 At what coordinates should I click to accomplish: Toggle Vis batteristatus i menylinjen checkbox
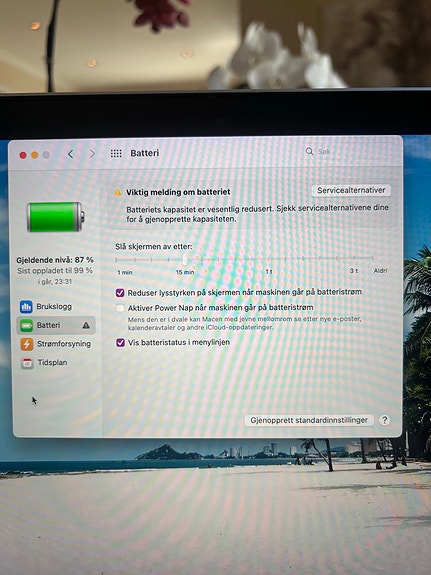[120, 343]
